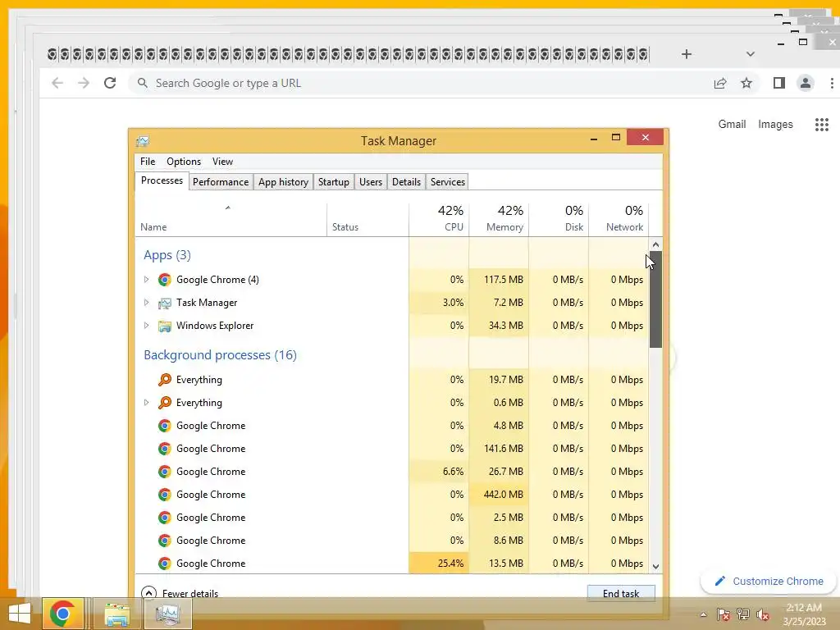This screenshot has height=630, width=840.
Task: Click the Chrome back arrow icon
Action: pyautogui.click(x=57, y=83)
